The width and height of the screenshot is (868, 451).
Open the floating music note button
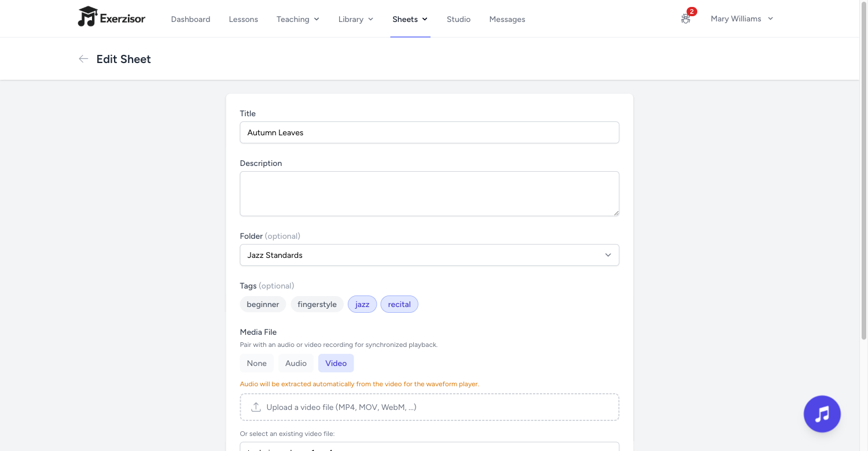(x=822, y=414)
